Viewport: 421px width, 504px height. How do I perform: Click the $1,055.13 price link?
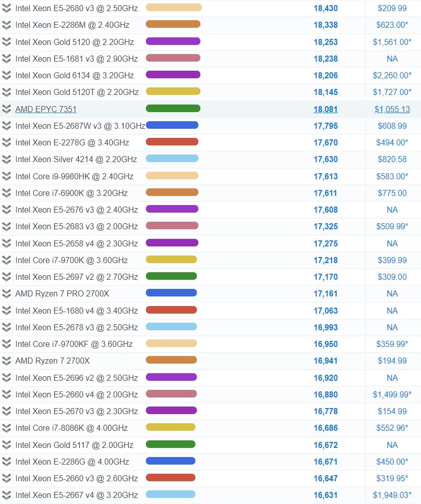pyautogui.click(x=392, y=109)
